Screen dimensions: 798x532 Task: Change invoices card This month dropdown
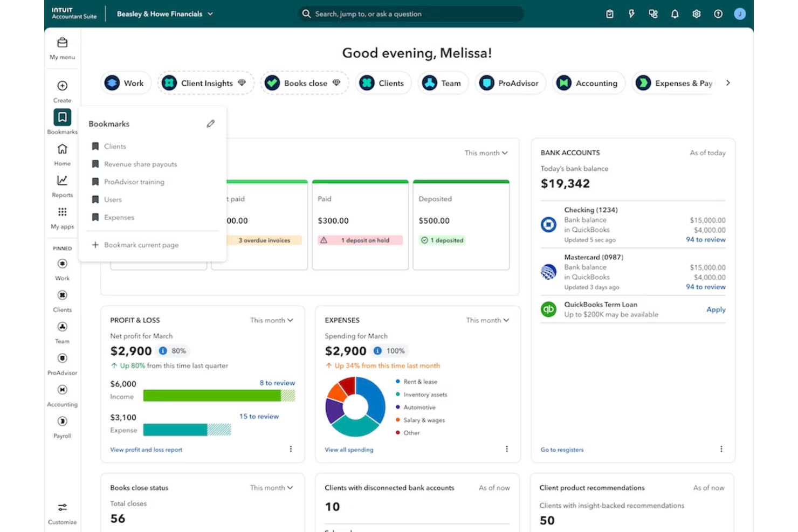point(486,153)
